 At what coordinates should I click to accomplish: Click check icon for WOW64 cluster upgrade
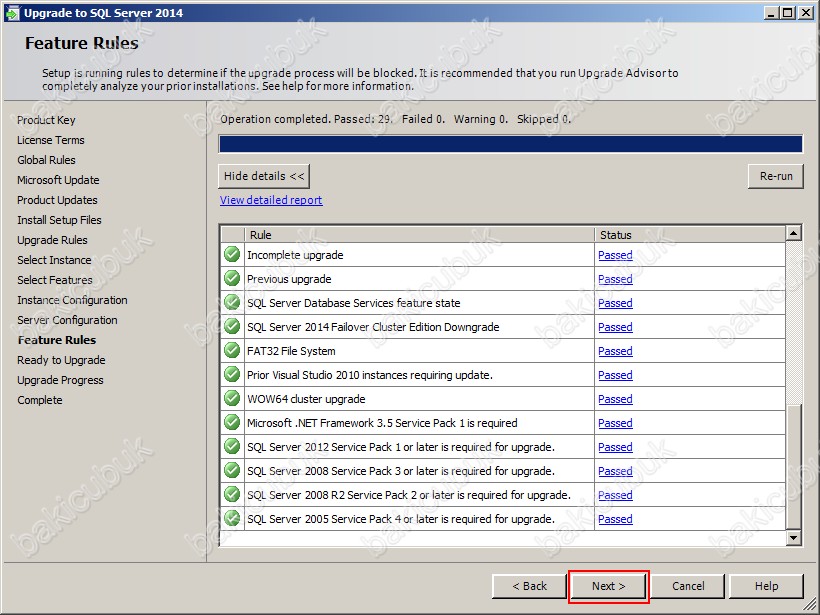pos(232,399)
